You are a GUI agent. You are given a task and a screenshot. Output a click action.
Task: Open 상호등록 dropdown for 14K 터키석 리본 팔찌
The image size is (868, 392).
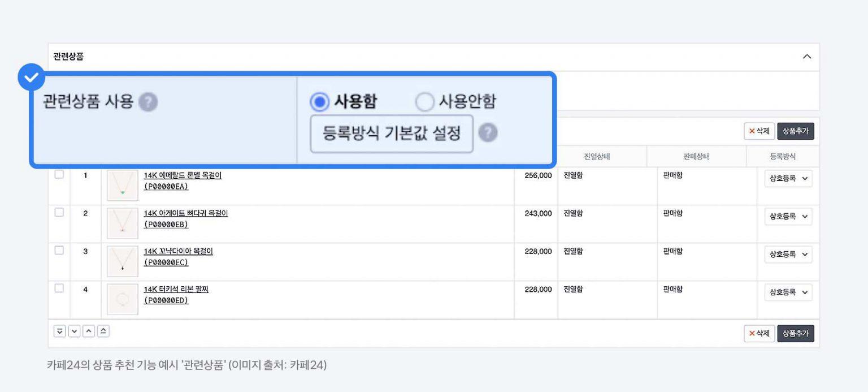(788, 292)
